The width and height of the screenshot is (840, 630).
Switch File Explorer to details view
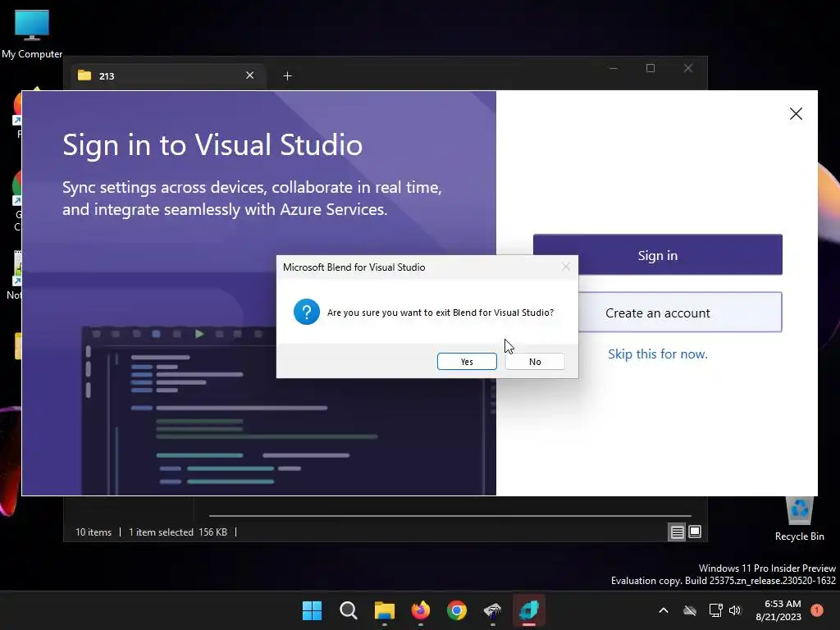point(677,532)
